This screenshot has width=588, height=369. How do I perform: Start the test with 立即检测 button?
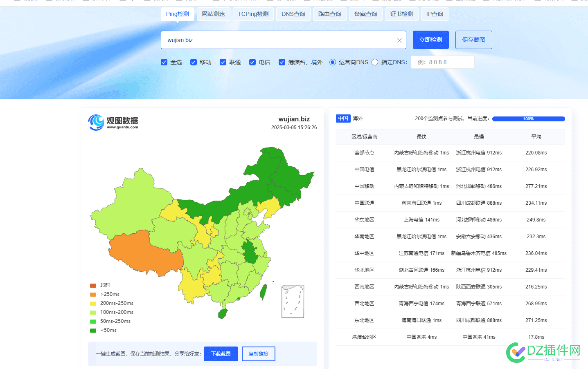[x=430, y=40]
